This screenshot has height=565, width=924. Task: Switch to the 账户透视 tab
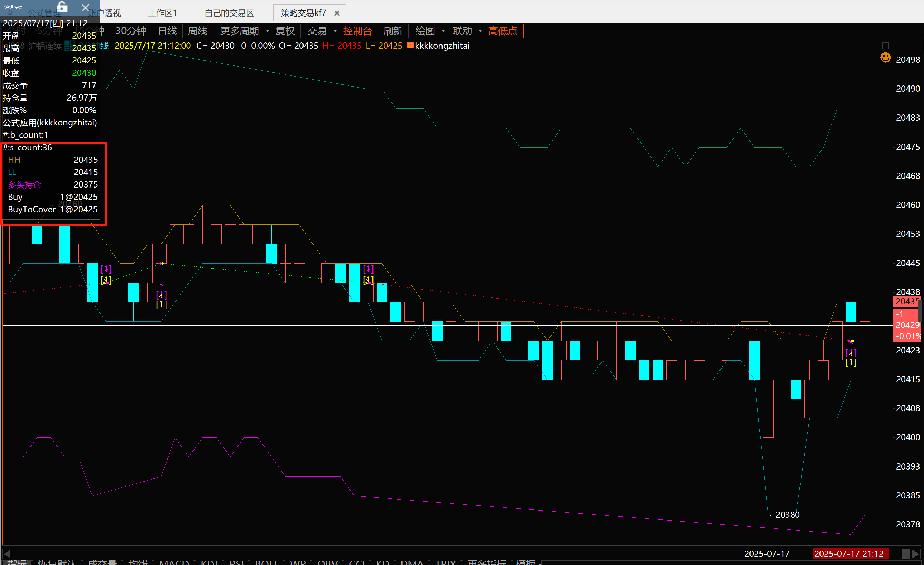point(105,13)
